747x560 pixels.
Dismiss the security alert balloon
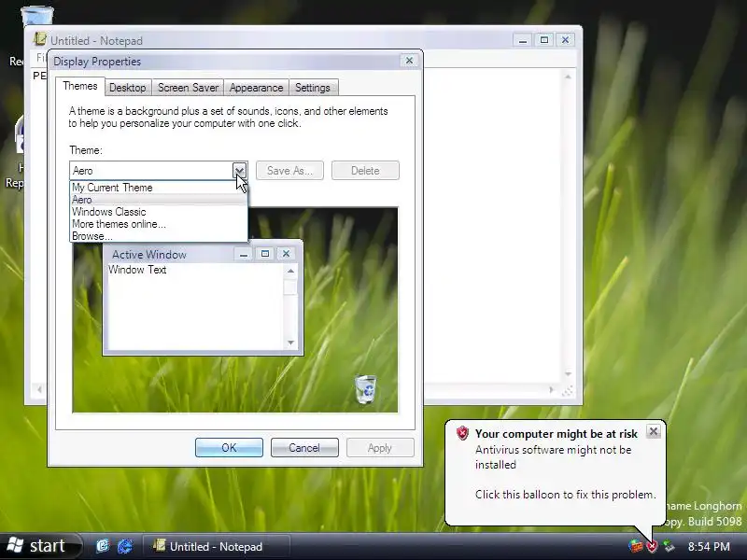point(653,431)
